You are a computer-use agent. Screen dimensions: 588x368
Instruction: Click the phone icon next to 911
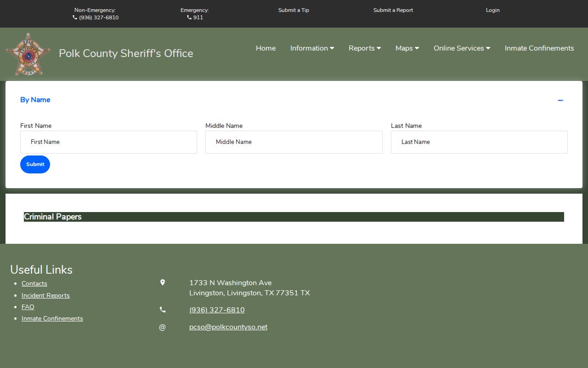click(189, 17)
